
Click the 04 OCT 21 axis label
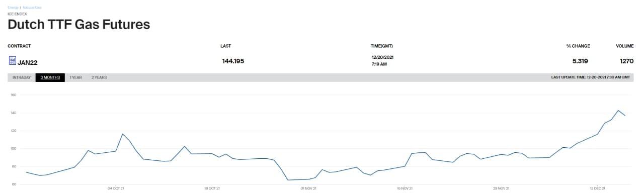click(116, 188)
